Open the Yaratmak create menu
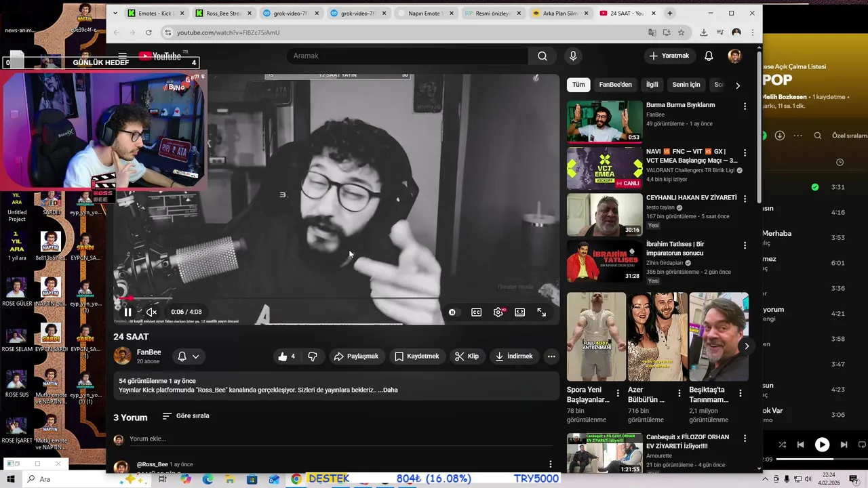This screenshot has height=488, width=868. point(669,56)
